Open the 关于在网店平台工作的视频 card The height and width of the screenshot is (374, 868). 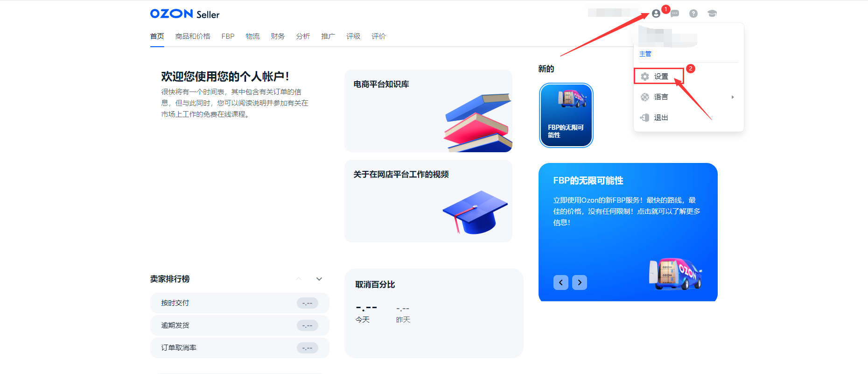pos(428,201)
